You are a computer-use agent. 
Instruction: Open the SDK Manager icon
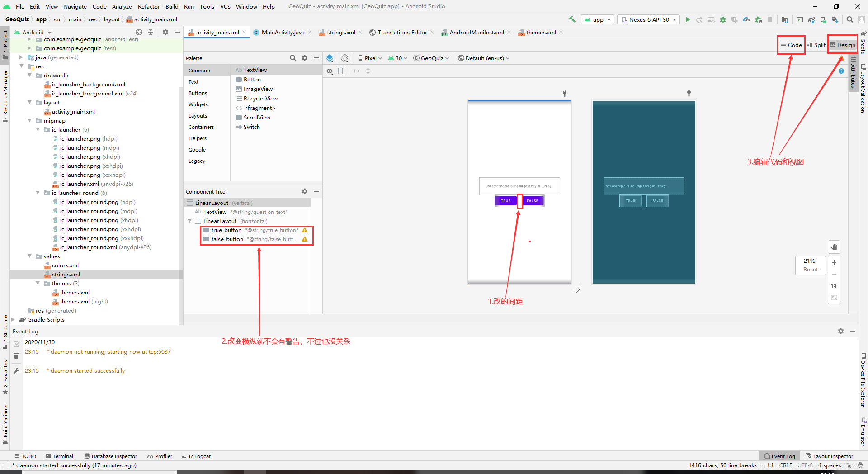(x=835, y=19)
